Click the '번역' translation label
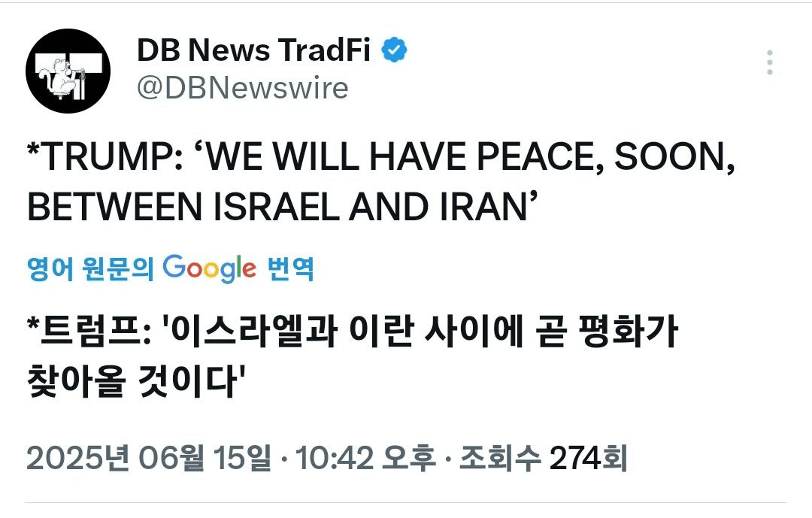812x518 pixels. click(290, 268)
